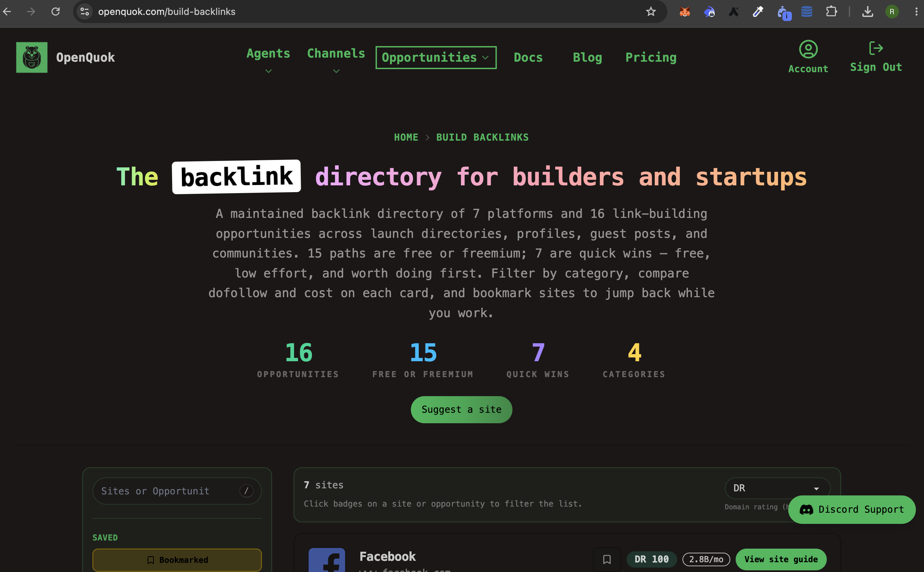Viewport: 924px width, 572px height.
Task: Expand the Channels menu chevron
Action: (336, 71)
